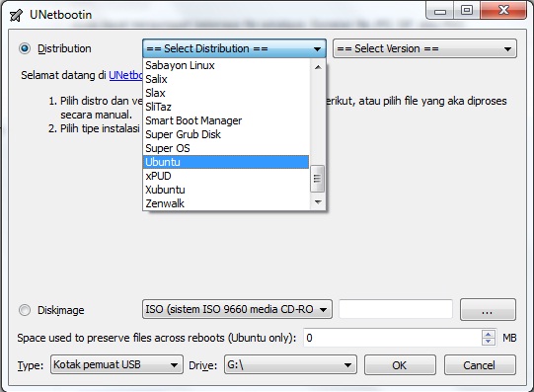
Task: Open the UNetbootin hyperlink
Action: 125,75
